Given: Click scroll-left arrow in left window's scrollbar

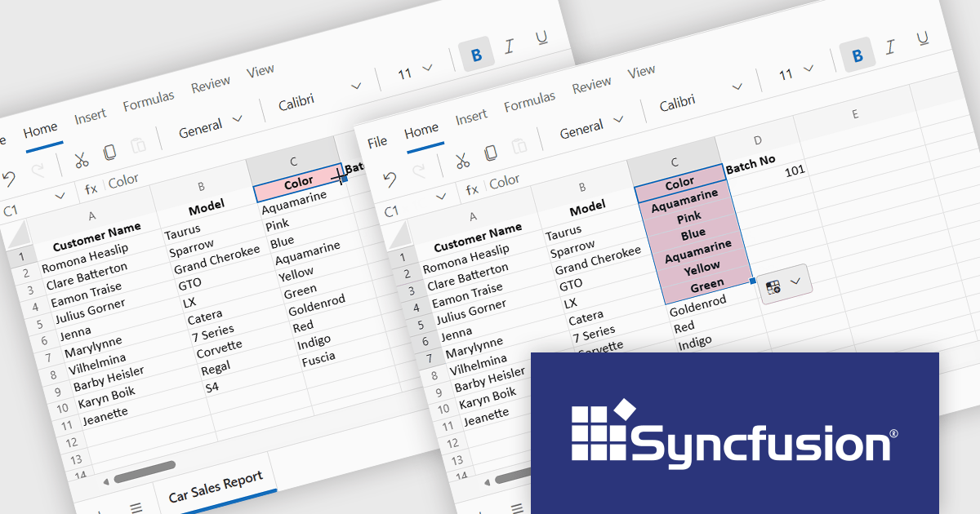Looking at the screenshot, I should point(106,481).
